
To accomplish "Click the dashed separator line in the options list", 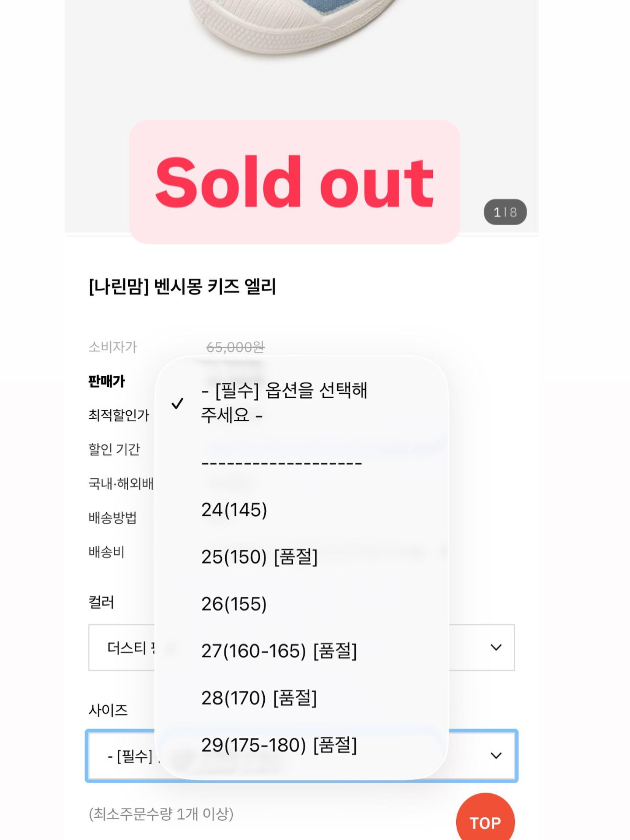I will point(282,463).
